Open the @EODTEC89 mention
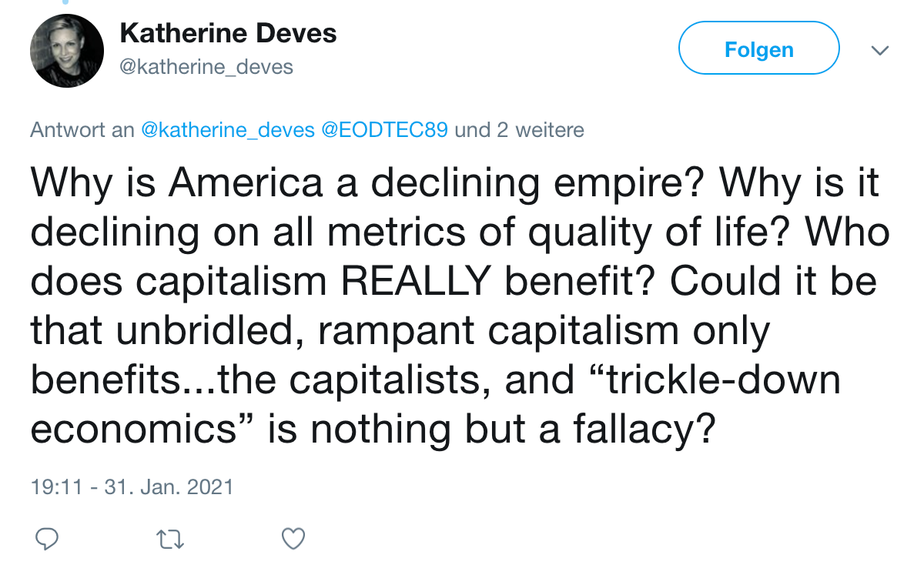 click(x=383, y=130)
